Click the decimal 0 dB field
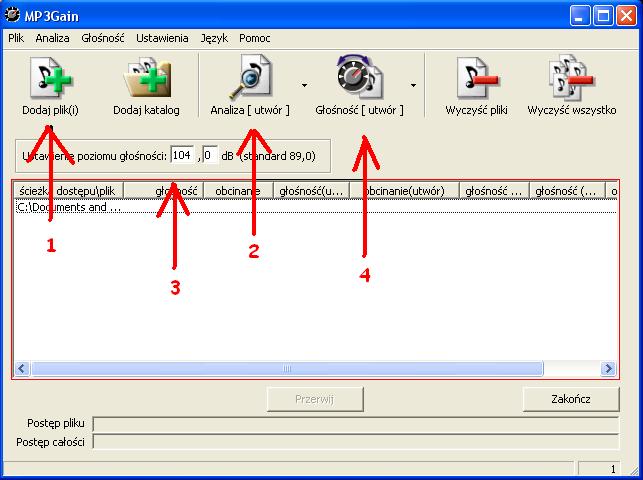The width and height of the screenshot is (643, 480). (210, 155)
